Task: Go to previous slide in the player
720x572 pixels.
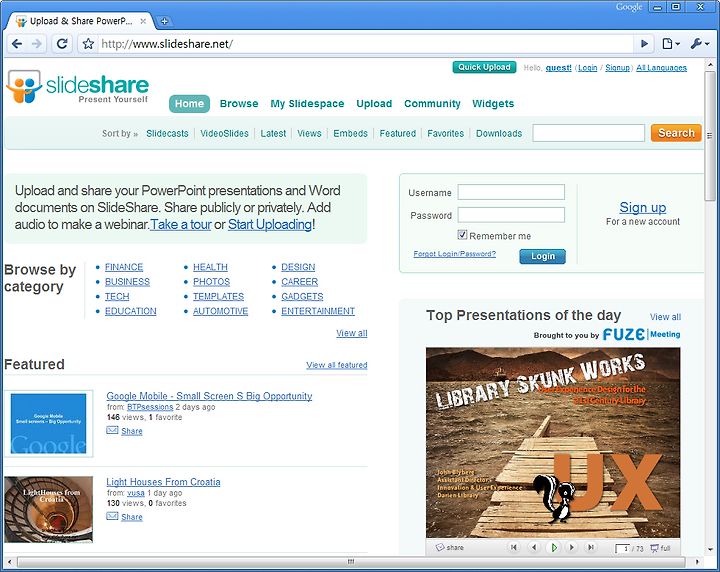Action: [x=534, y=547]
